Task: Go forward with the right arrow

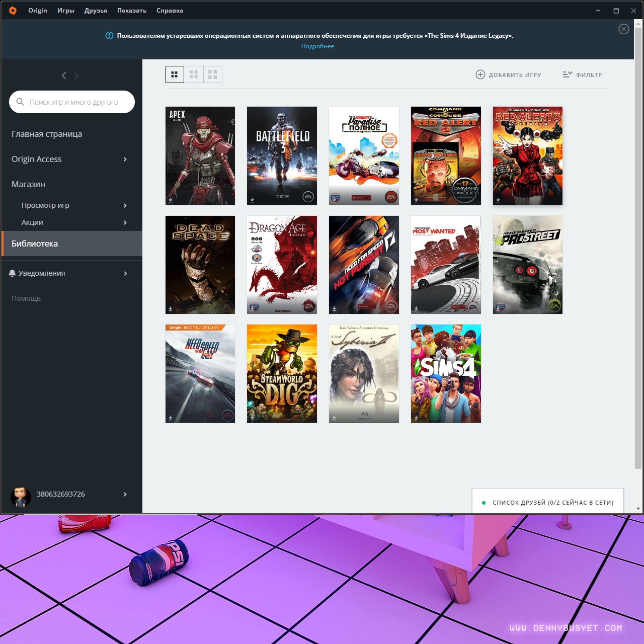Action: pyautogui.click(x=76, y=75)
